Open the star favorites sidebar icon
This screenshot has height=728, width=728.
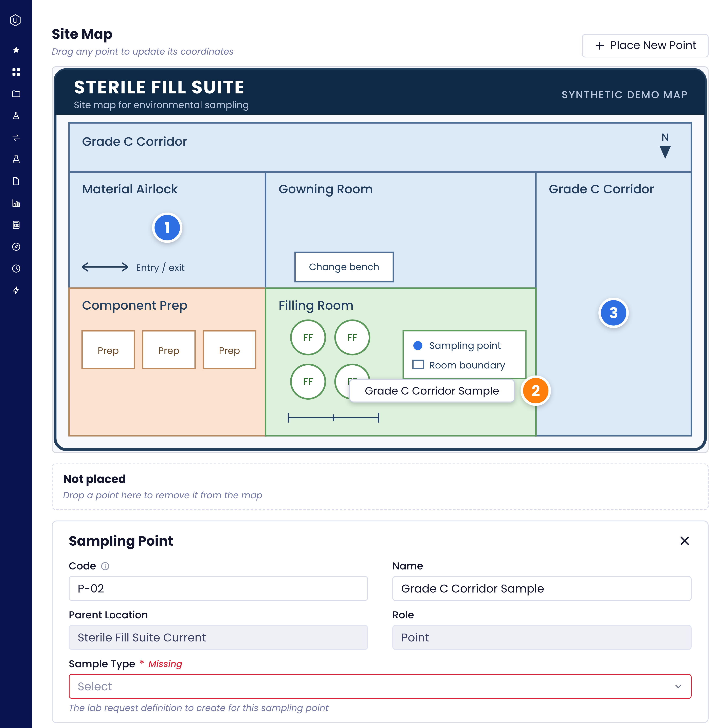click(16, 50)
